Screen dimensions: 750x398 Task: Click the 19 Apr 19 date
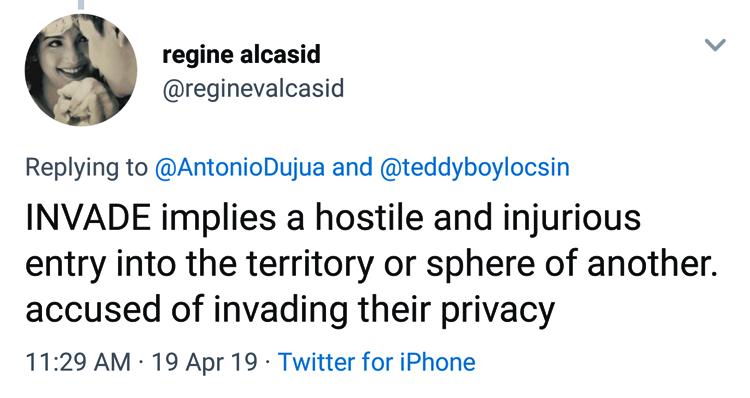tap(204, 362)
